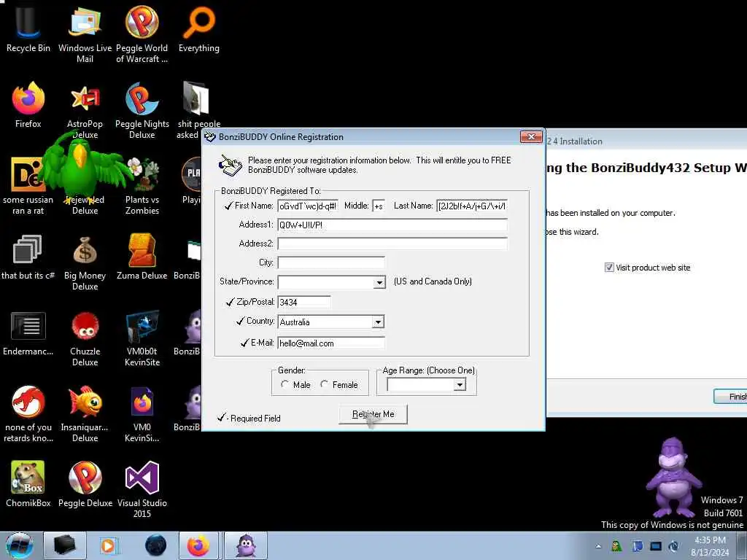Click into the Address1 field
747x560 pixels.
(392, 225)
